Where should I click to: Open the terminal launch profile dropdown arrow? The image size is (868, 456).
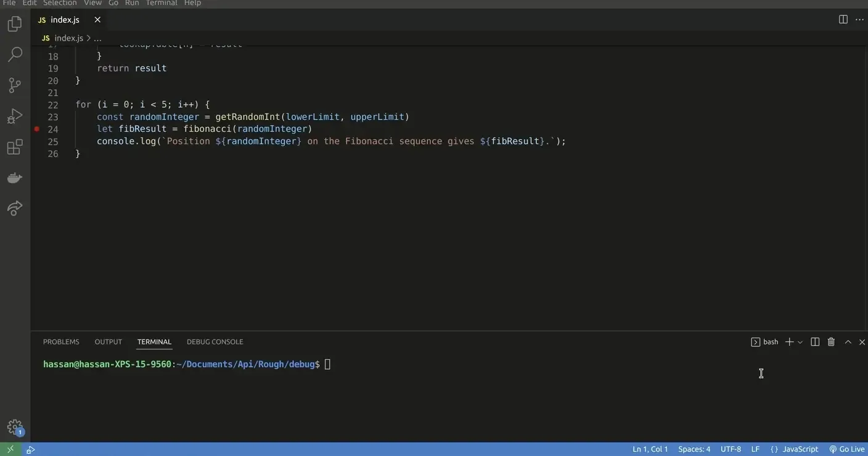pyautogui.click(x=800, y=342)
